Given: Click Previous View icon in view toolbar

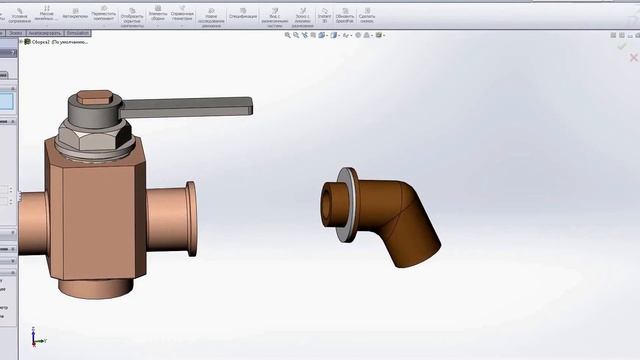Looking at the screenshot, I should tap(304, 36).
